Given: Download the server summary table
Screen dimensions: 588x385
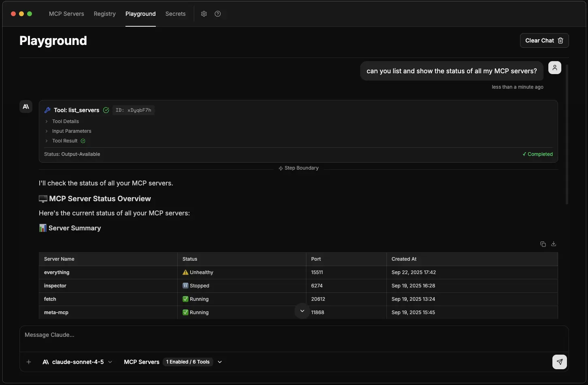Looking at the screenshot, I should 553,244.
